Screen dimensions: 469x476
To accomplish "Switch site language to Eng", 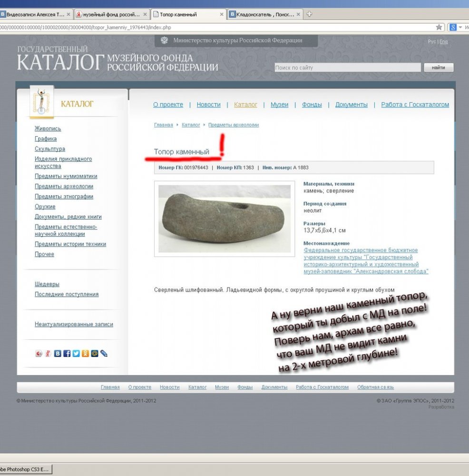I will [443, 42].
